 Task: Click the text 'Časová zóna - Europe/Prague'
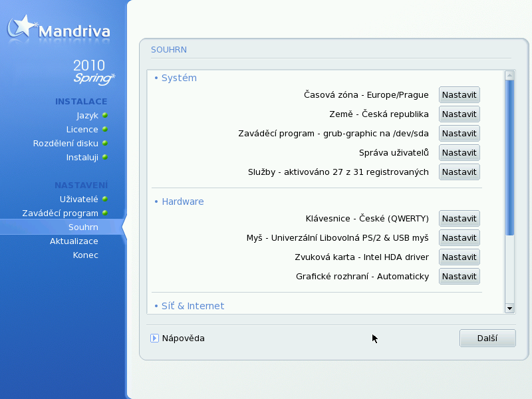[366, 94]
